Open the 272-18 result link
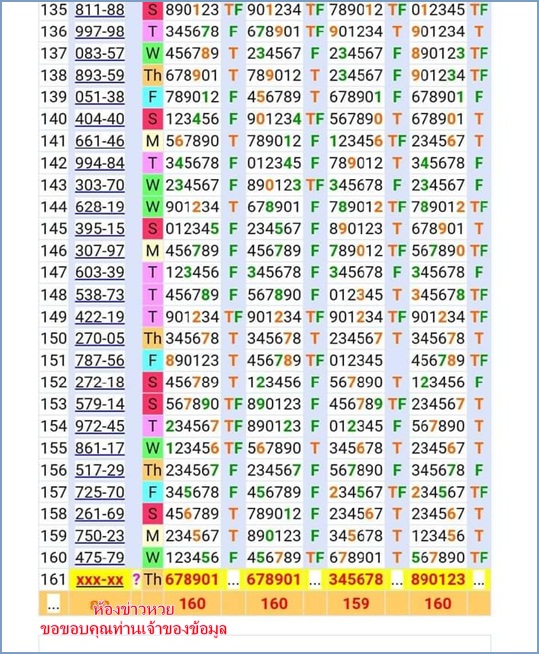The height and width of the screenshot is (654, 539). (x=100, y=382)
